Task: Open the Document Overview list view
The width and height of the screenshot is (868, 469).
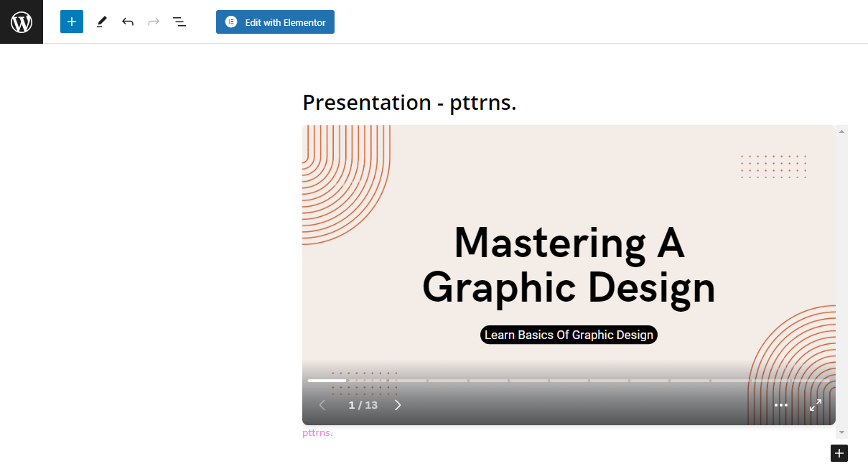Action: point(179,22)
